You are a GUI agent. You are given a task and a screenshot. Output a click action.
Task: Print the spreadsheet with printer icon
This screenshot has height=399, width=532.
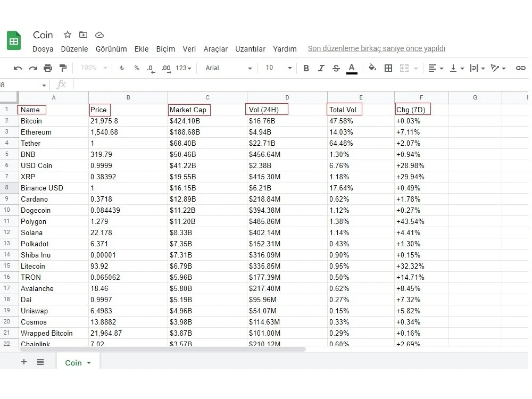coord(48,68)
